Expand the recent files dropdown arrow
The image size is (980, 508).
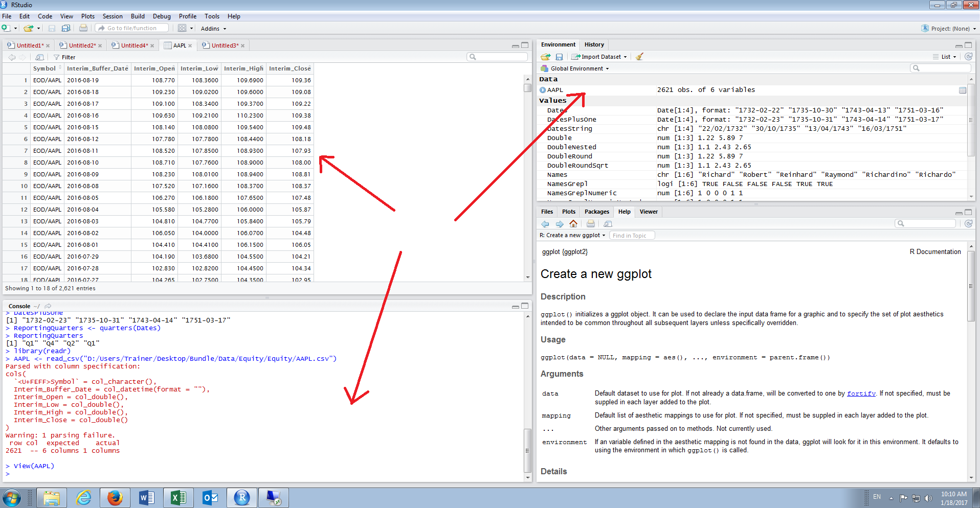click(x=38, y=29)
